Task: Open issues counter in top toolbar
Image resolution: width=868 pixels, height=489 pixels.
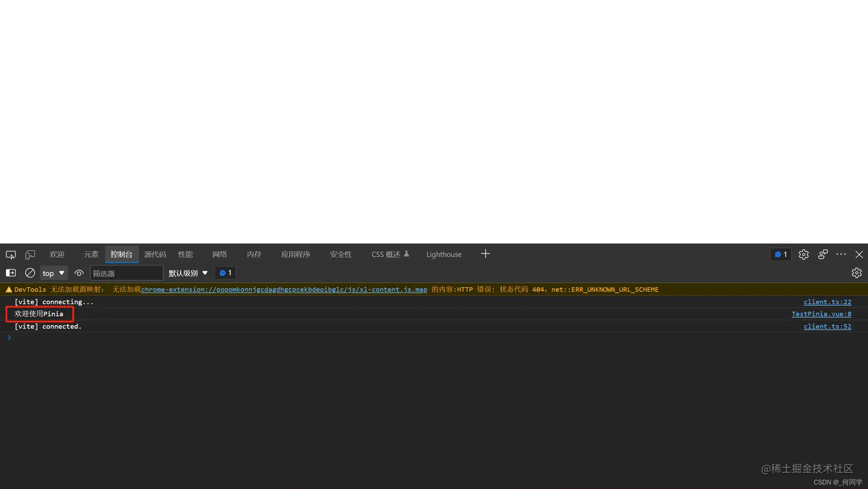Action: click(781, 255)
